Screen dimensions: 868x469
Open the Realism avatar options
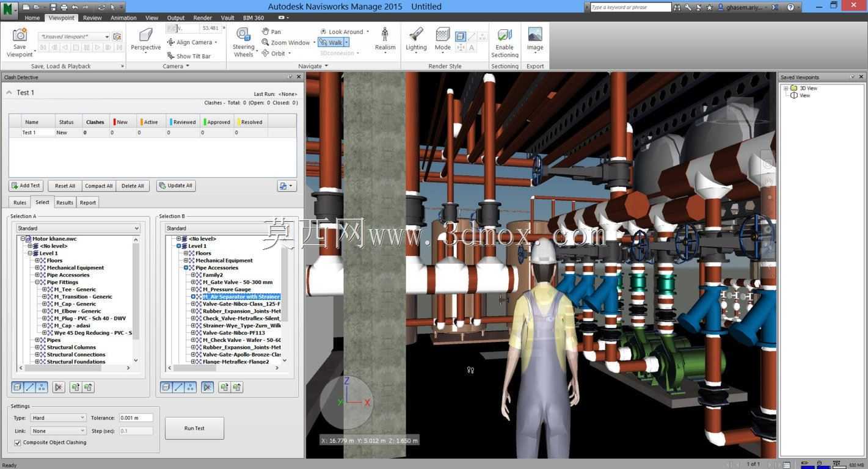point(385,39)
